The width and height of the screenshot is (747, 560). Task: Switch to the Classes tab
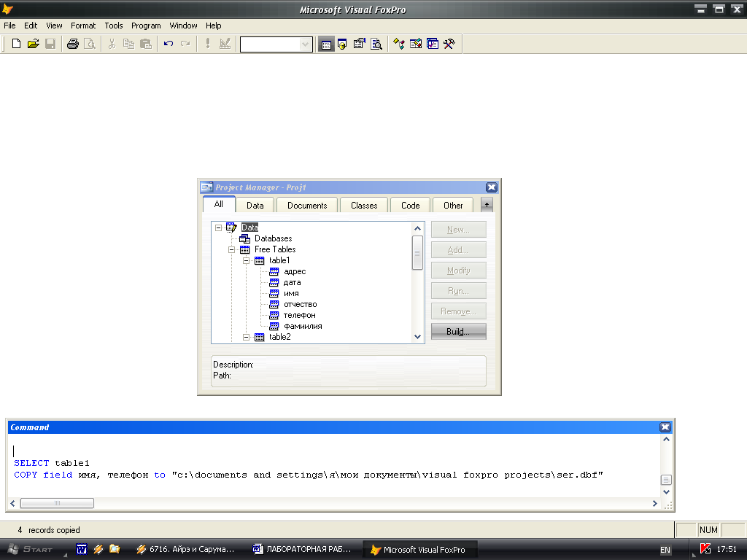[364, 205]
